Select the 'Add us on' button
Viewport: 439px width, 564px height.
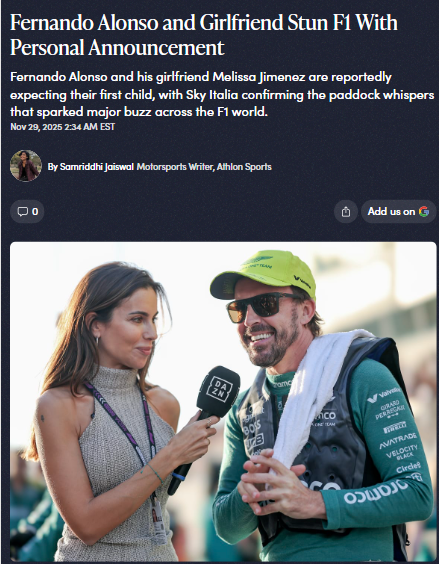[398, 212]
